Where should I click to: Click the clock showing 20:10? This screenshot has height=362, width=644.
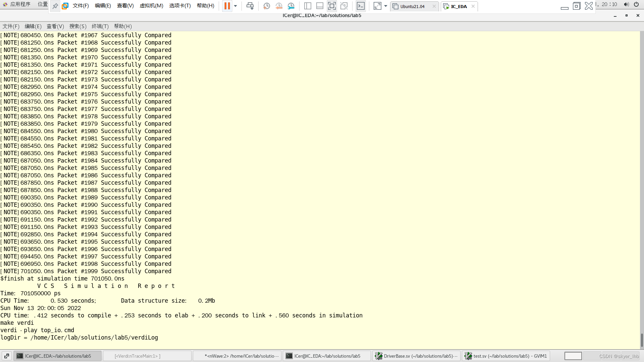coord(609,4)
